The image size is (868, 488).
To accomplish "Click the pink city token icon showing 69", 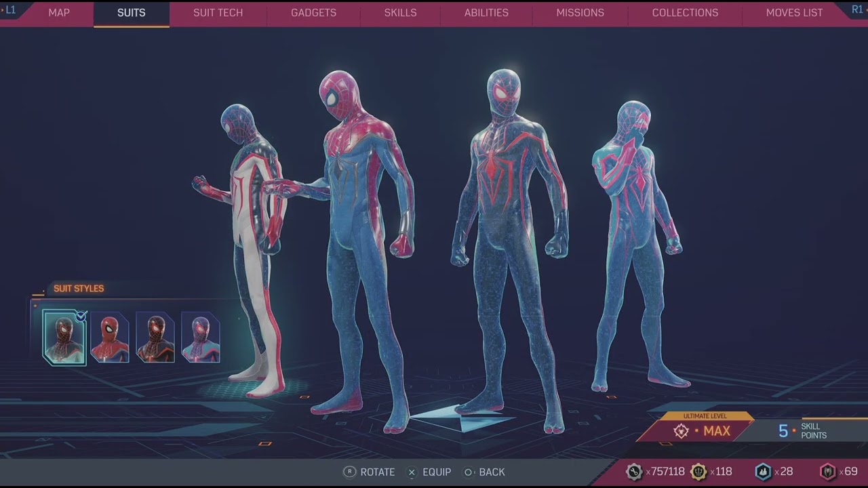I will [828, 472].
